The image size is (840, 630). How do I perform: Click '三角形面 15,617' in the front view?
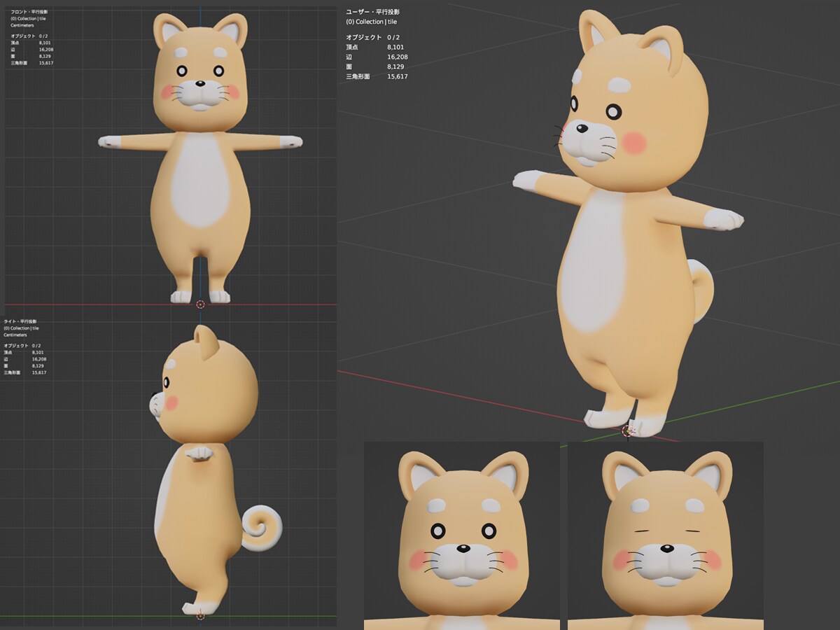tap(32, 63)
